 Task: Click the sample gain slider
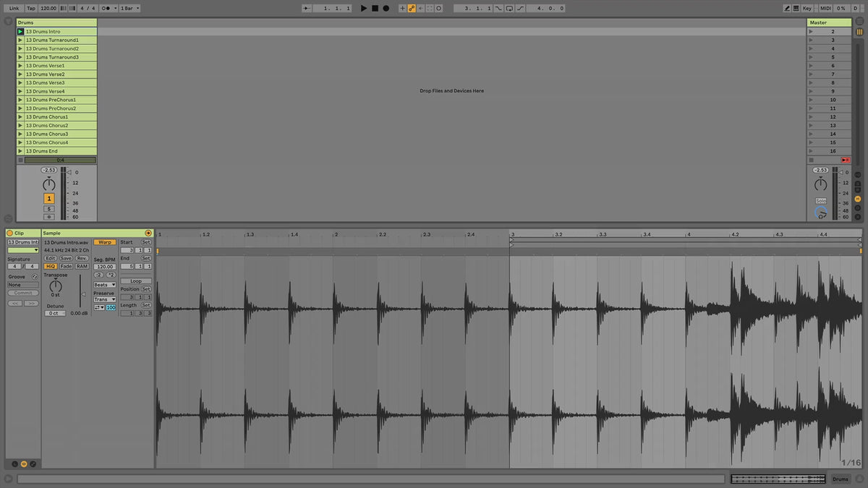pos(81,294)
